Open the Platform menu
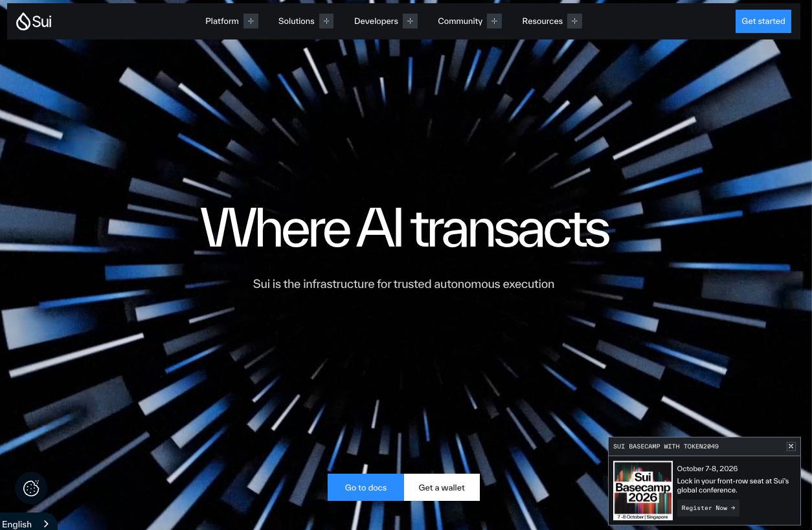This screenshot has height=530, width=812. 222,21
